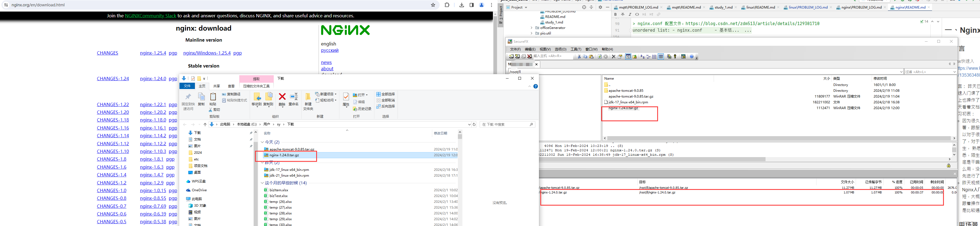Click the nginx/Windows-1.25.4 link
Image resolution: width=980 pixels, height=226 pixels.
207,53
